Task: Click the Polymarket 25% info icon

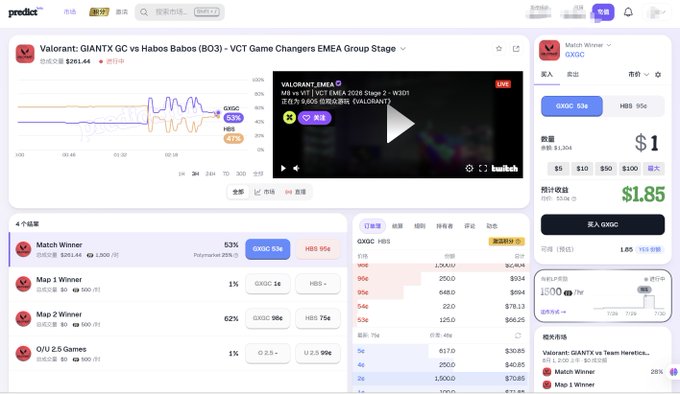Action: 236,255
